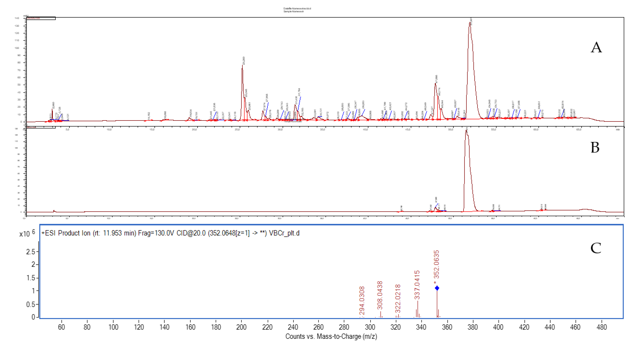Click the panel B letter label

click(595, 148)
